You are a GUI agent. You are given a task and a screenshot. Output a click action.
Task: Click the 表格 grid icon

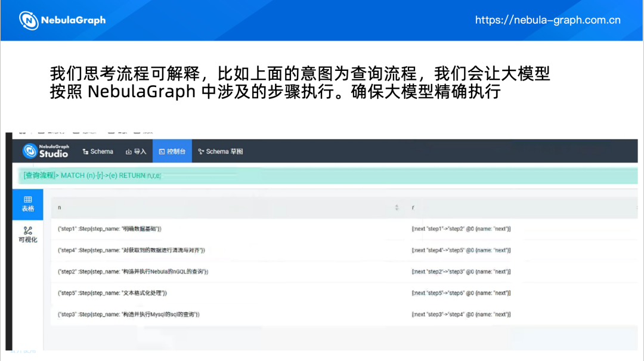(x=27, y=200)
